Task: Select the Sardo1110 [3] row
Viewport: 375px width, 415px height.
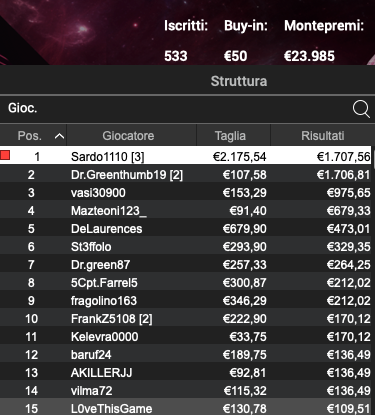Action: (185, 155)
